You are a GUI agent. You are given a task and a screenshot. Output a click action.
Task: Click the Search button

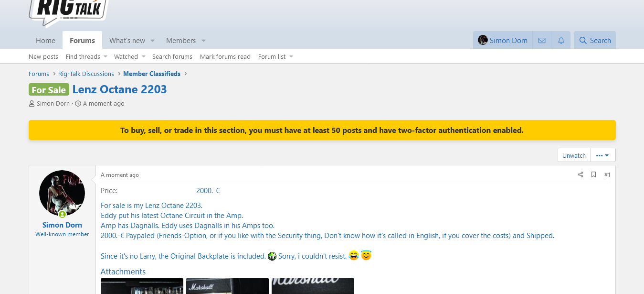click(595, 41)
